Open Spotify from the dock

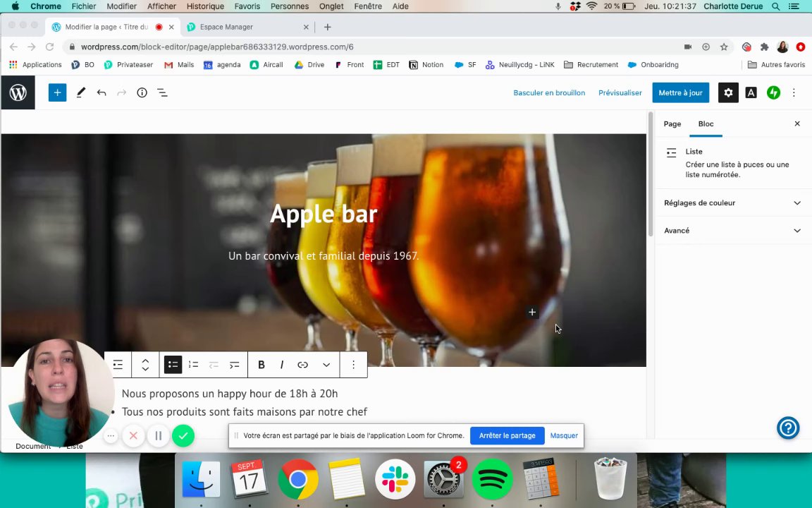pos(491,479)
